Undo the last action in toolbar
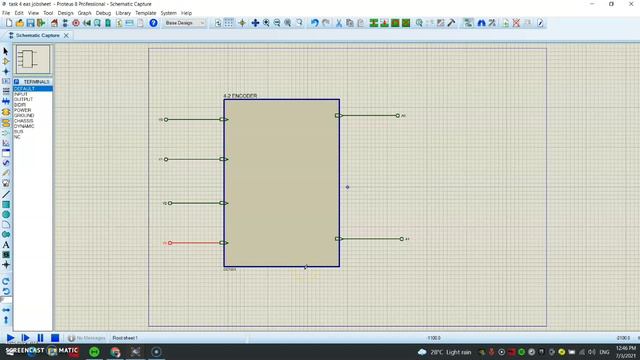Image resolution: width=640 pixels, height=360 pixels. tap(314, 23)
